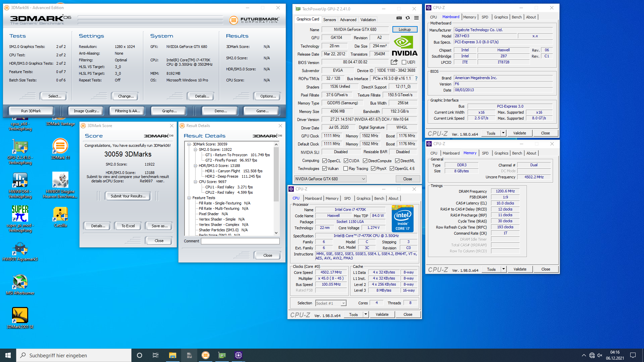Viewport: 644px width, 362px height.
Task: Open the Socket #1 selection dropdown
Action: click(331, 303)
